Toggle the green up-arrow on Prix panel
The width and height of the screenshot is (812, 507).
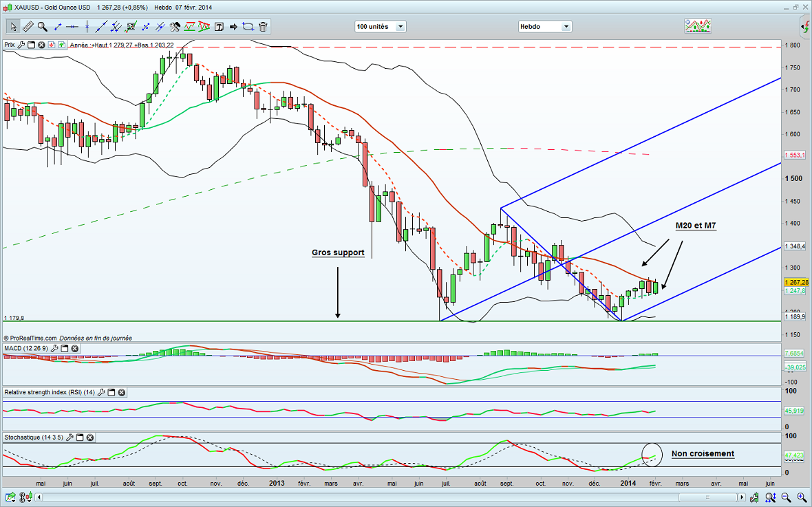click(x=62, y=45)
